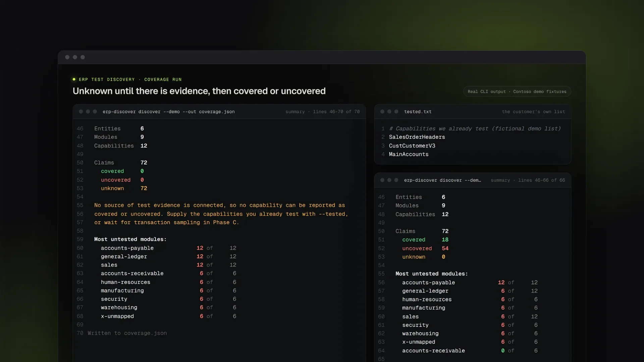This screenshot has width=644, height=362.
Task: Click the 'Real CLI output · Contoso demo fixtures' badge
Action: [517, 92]
